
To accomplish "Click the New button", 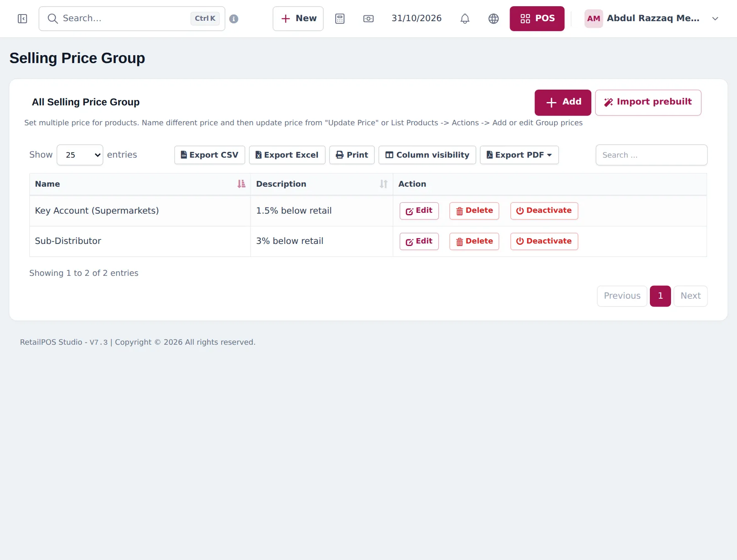I will pyautogui.click(x=298, y=19).
